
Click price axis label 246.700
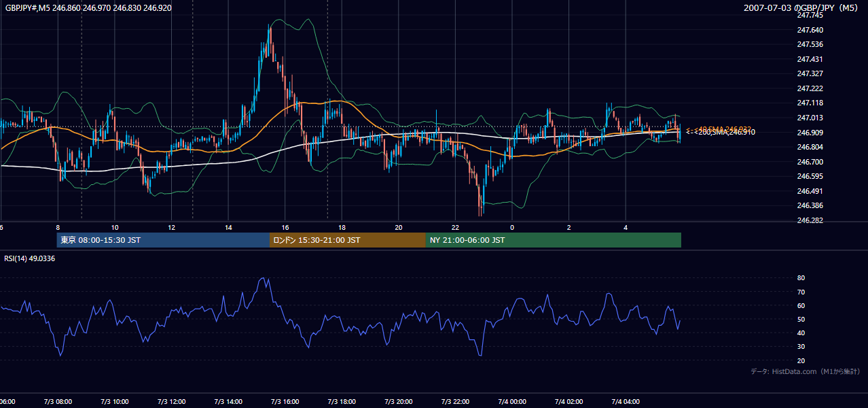[810, 162]
